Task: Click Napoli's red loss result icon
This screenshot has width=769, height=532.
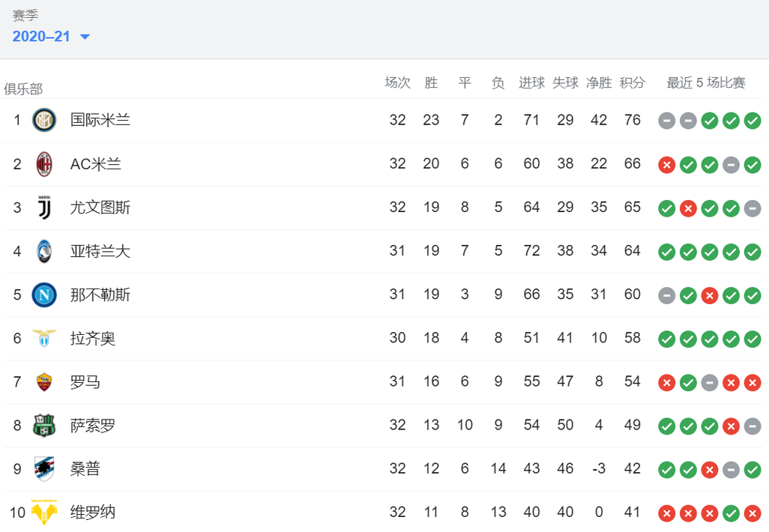Action: click(x=710, y=296)
